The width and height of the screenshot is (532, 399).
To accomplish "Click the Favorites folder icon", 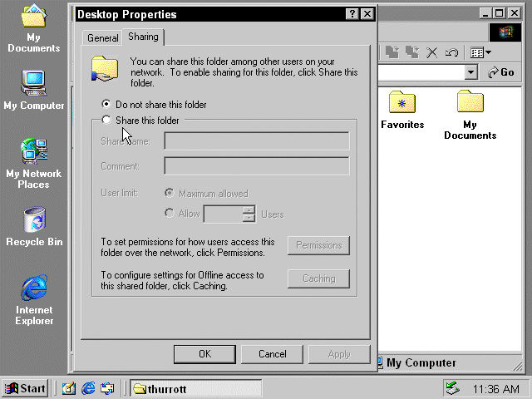I will [x=402, y=105].
